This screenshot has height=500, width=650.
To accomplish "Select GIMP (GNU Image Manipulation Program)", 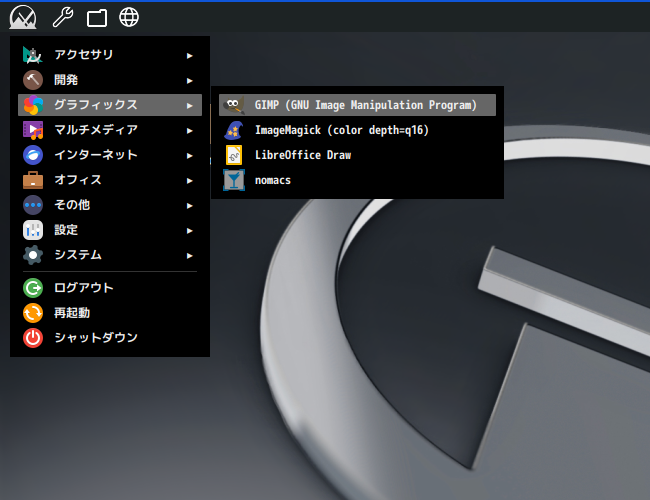I will pos(365,105).
